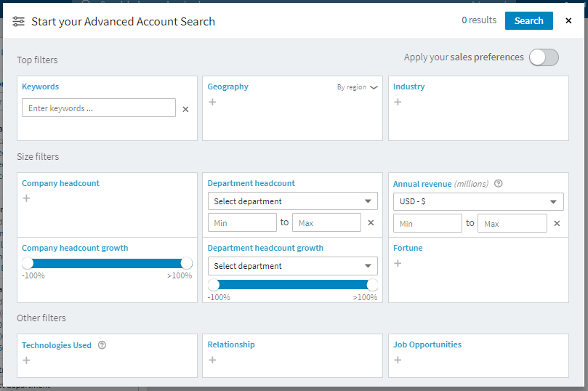The image size is (588, 391).
Task: Click plus icon under Job Opportunities
Action: [x=398, y=360]
